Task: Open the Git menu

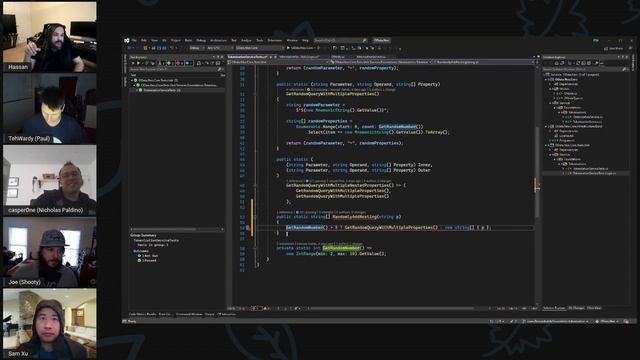Action: (164, 40)
